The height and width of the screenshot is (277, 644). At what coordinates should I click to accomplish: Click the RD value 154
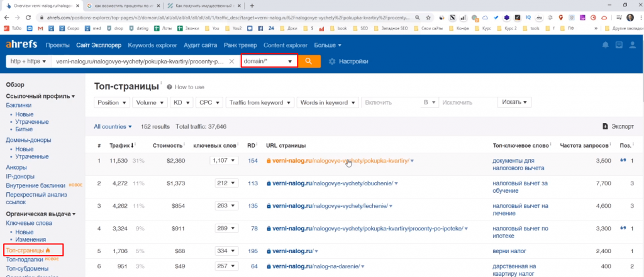point(253,160)
